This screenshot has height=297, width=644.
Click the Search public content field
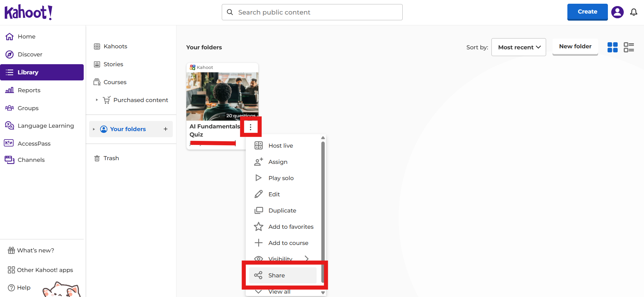point(312,12)
